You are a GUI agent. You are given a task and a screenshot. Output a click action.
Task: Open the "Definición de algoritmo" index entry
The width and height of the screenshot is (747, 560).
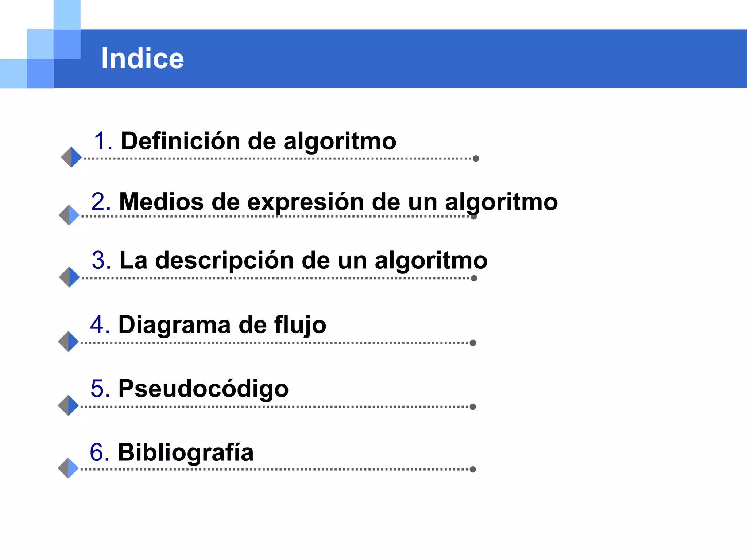pyautogui.click(x=258, y=141)
